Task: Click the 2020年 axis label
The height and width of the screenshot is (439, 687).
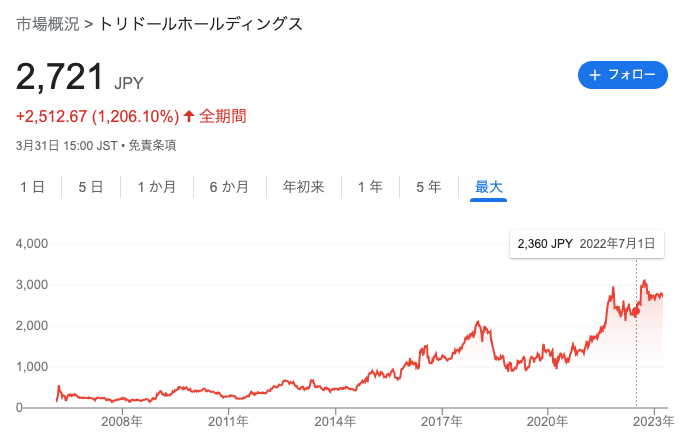Action: (547, 421)
